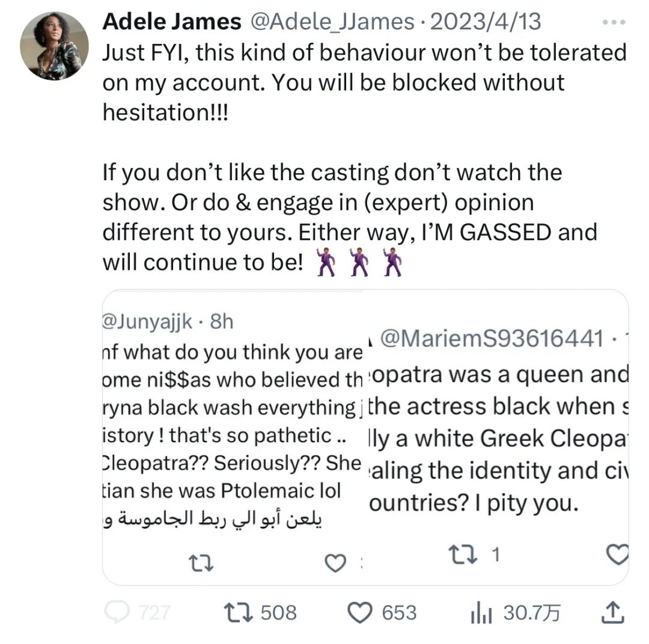This screenshot has width=649, height=644.
Task: Click the reply bubble icon beside 727
Action: click(114, 612)
